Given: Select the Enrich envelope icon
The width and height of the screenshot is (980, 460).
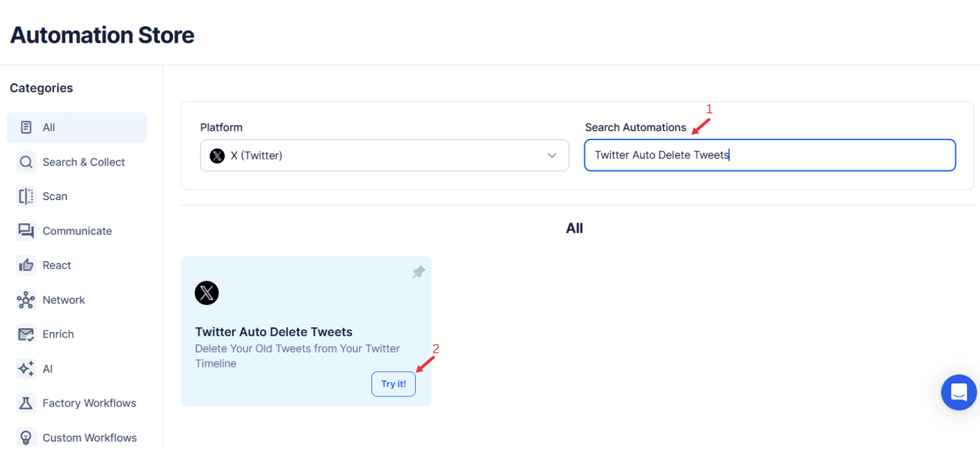Looking at the screenshot, I should coord(26,334).
